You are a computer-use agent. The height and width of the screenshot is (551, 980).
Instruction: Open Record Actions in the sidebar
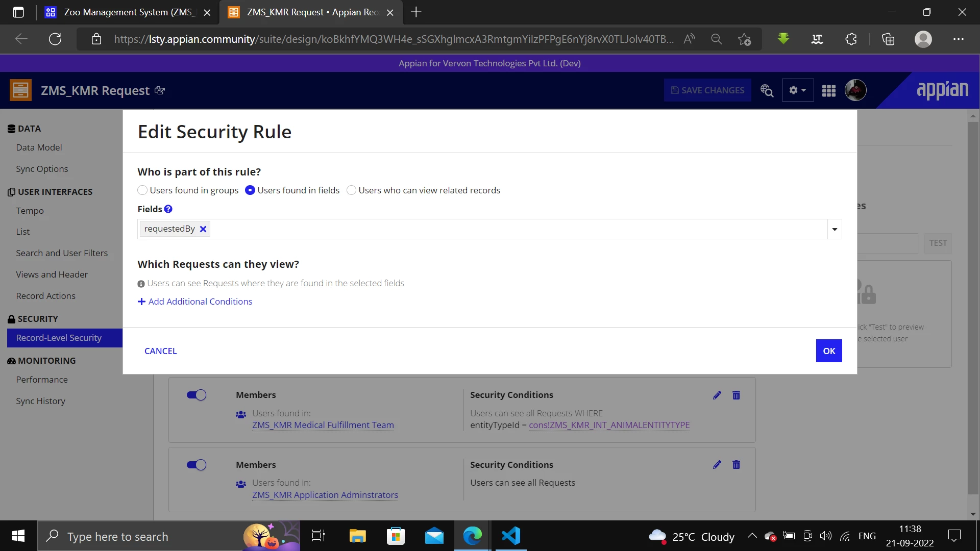45,296
